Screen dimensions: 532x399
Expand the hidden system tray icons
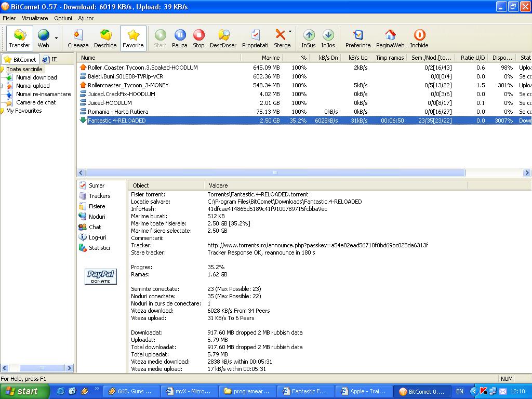(x=474, y=391)
